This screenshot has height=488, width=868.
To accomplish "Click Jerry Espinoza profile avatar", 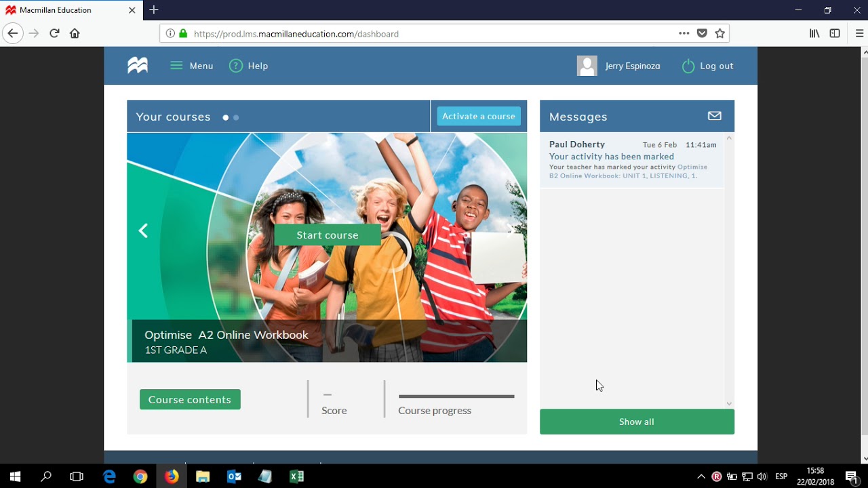I will [x=587, y=66].
